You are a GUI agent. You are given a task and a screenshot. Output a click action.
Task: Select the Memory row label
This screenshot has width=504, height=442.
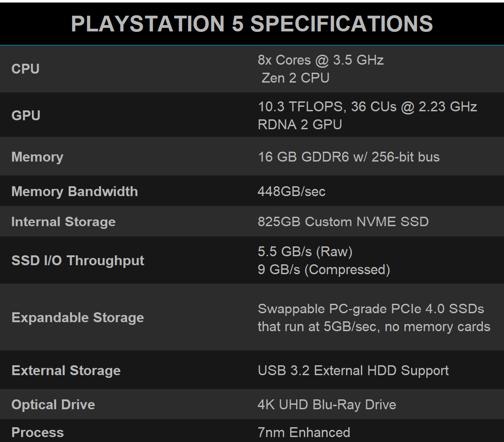pyautogui.click(x=37, y=157)
